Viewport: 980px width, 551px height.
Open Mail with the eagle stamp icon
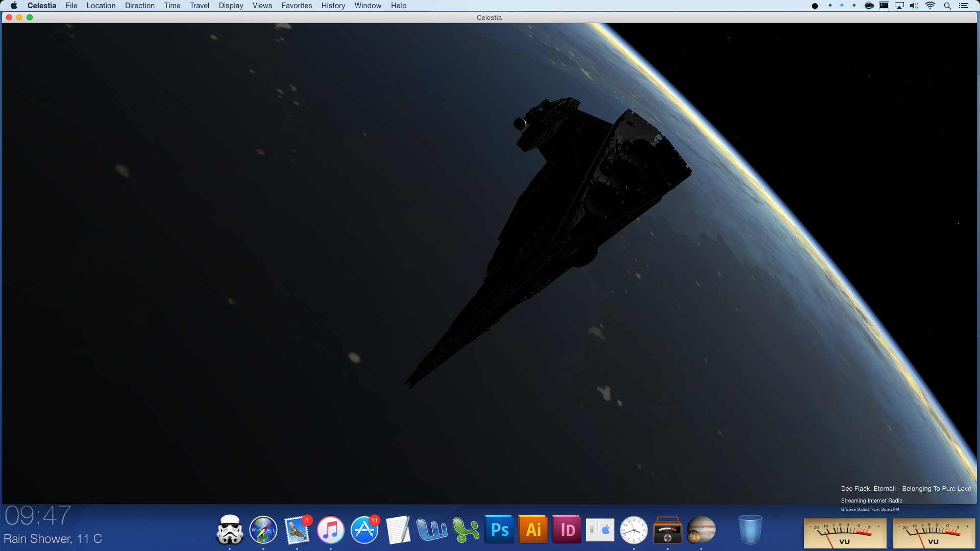coord(297,530)
